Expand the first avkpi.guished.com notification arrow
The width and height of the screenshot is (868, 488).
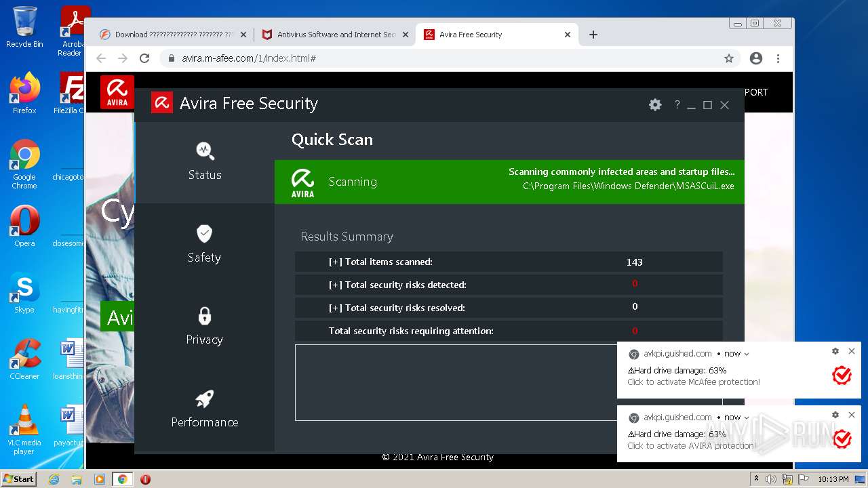tap(747, 354)
